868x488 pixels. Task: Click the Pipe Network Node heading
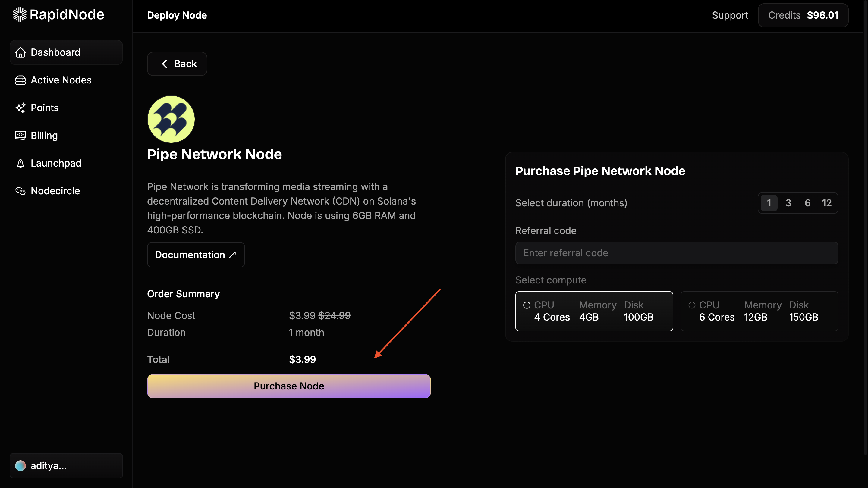pos(214,154)
